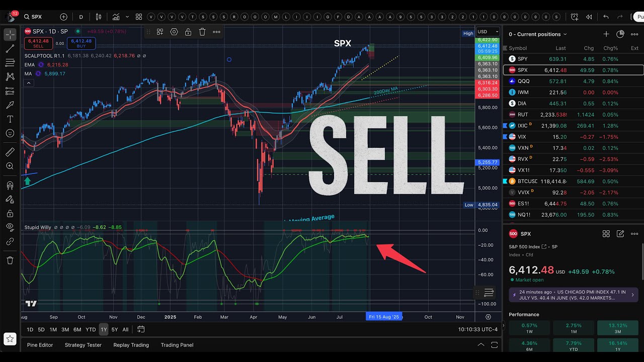This screenshot has width=644, height=362.
Task: Select the ruler measure tool
Action: pos(10,151)
